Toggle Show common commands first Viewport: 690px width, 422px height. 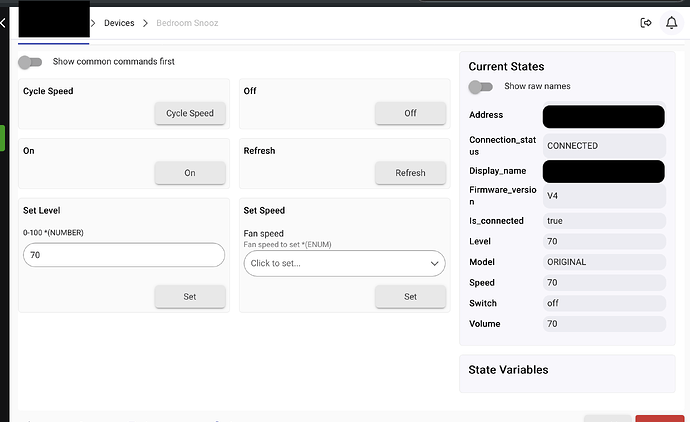pos(31,62)
